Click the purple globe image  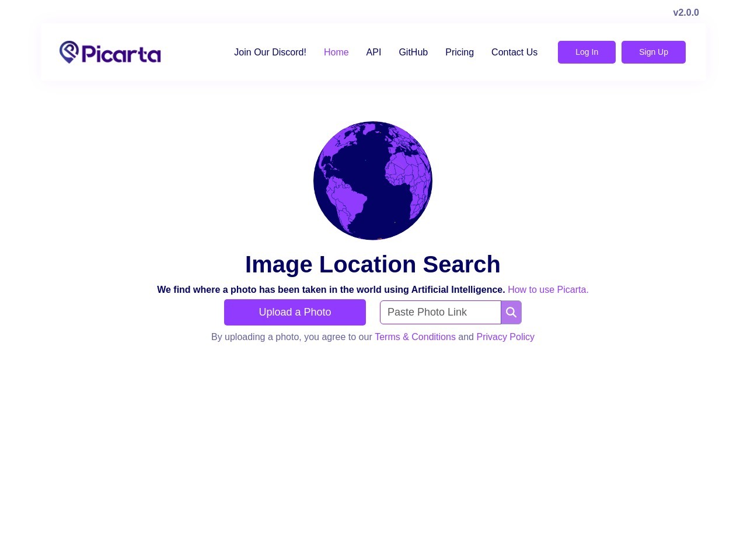pos(373,180)
